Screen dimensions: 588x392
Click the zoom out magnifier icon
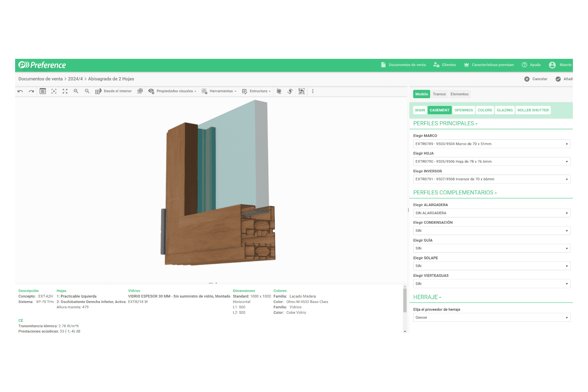pos(87,91)
